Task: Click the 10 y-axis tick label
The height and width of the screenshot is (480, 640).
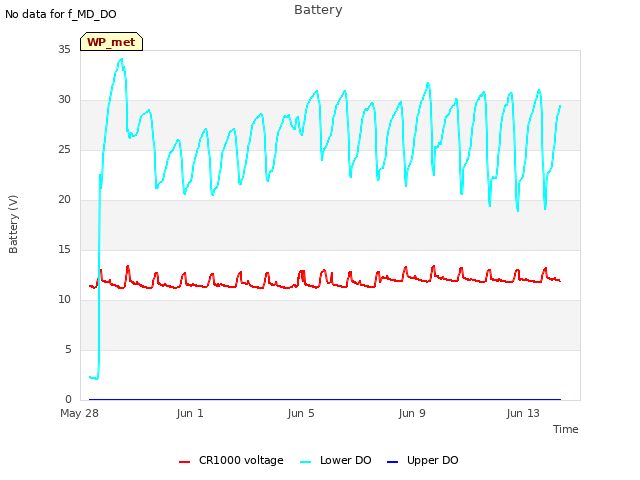Action: click(64, 300)
